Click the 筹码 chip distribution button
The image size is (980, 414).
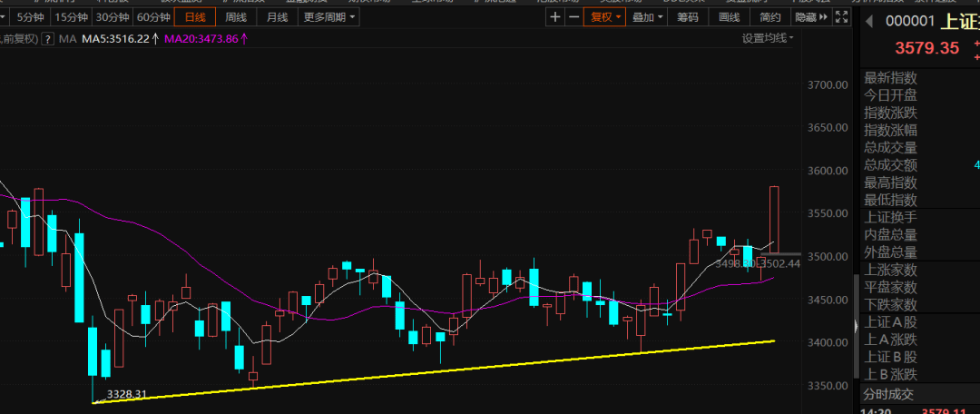click(689, 17)
